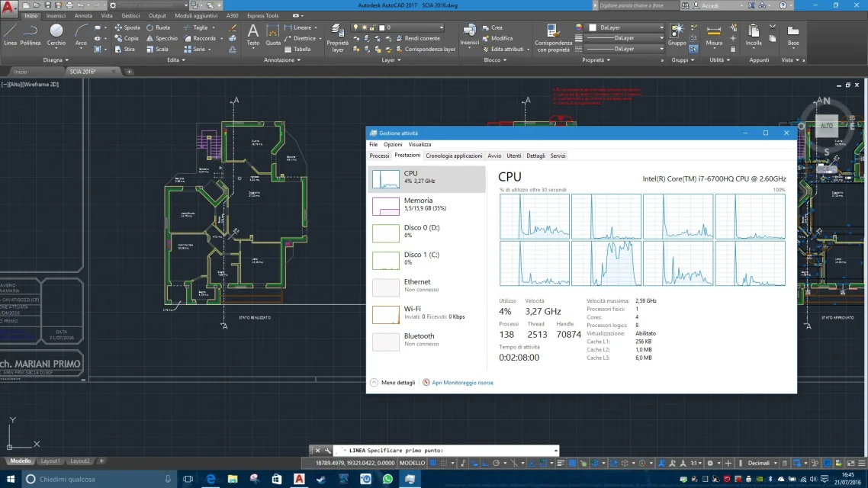Click Accedi sign-in button
This screenshot has width=868, height=488.
click(x=710, y=5)
